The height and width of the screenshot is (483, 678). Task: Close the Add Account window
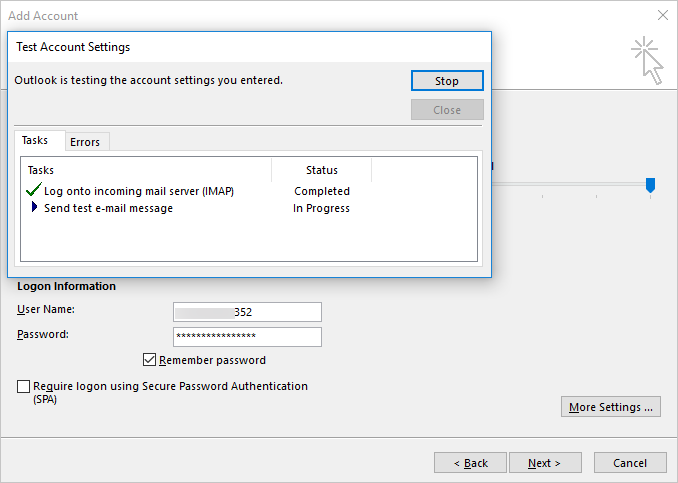click(x=662, y=16)
